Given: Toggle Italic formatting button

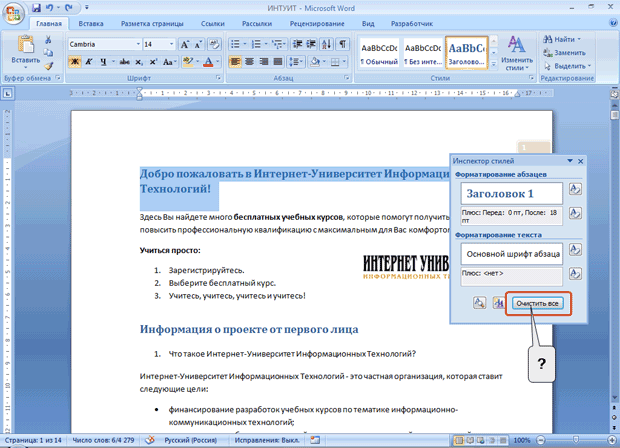Looking at the screenshot, I should click(x=89, y=62).
